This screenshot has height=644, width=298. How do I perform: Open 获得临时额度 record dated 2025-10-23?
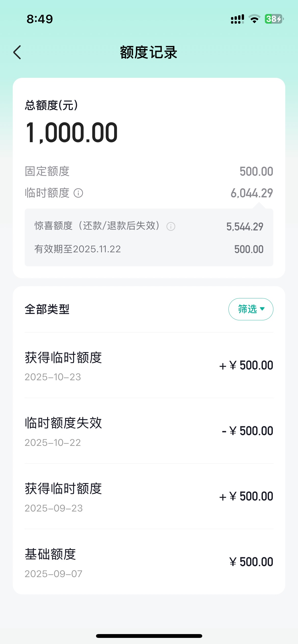click(x=149, y=365)
